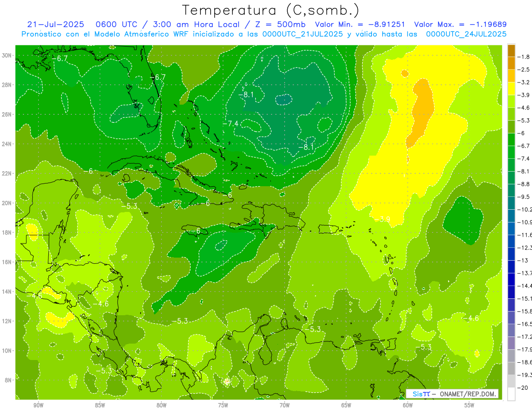
Task: Click the 20N latitude axis label
Action: [8, 203]
